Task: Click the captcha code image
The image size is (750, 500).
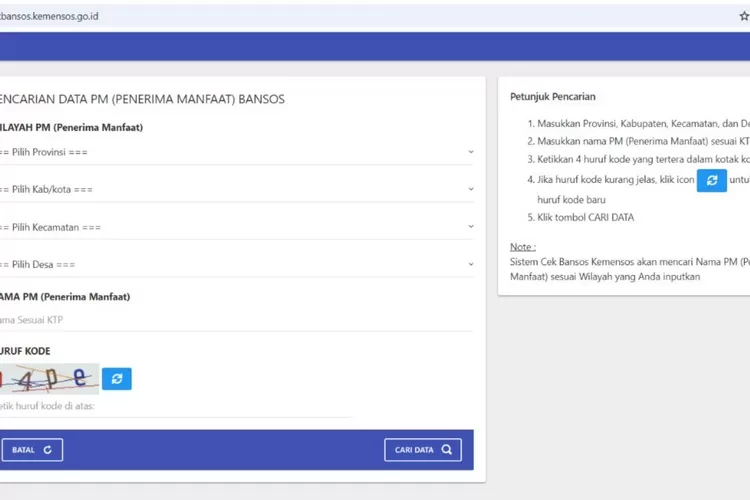Action: click(49, 379)
